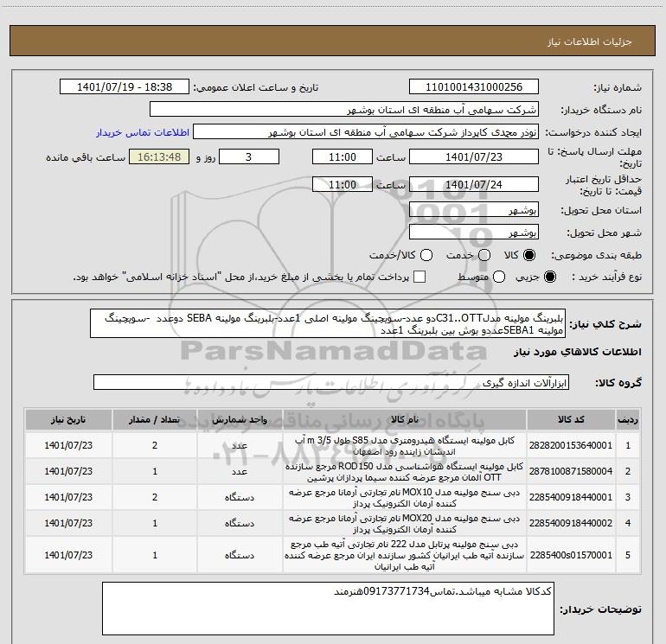666x644 pixels.
Task: Click the portable model 222 flow meter name
Action: 405,555
